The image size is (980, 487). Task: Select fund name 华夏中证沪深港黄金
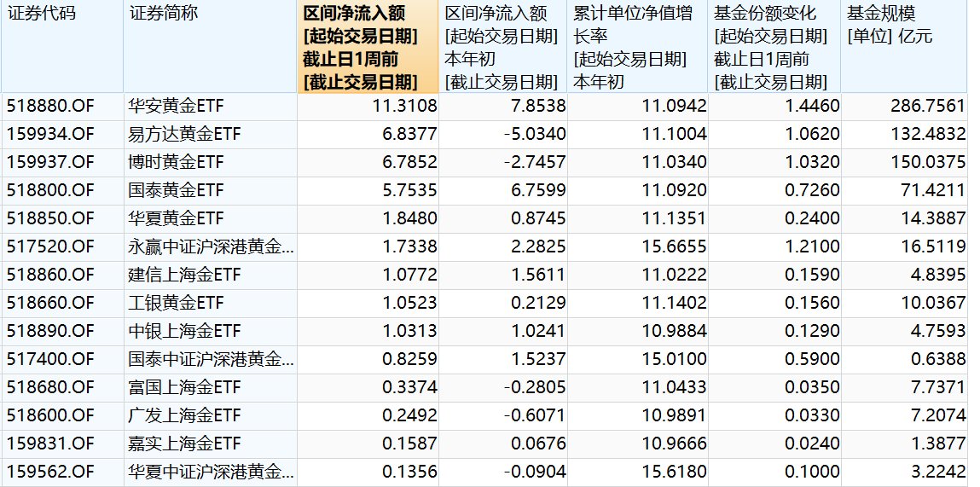tap(211, 472)
